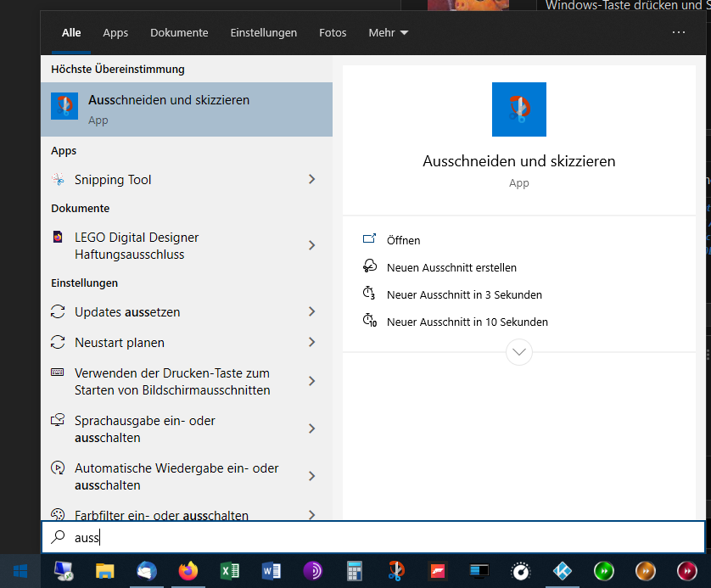Expand more actions with round chevron button
711x588 pixels.
[519, 352]
